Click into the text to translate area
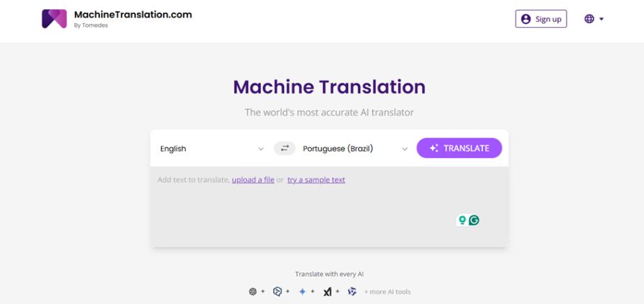 (329, 206)
